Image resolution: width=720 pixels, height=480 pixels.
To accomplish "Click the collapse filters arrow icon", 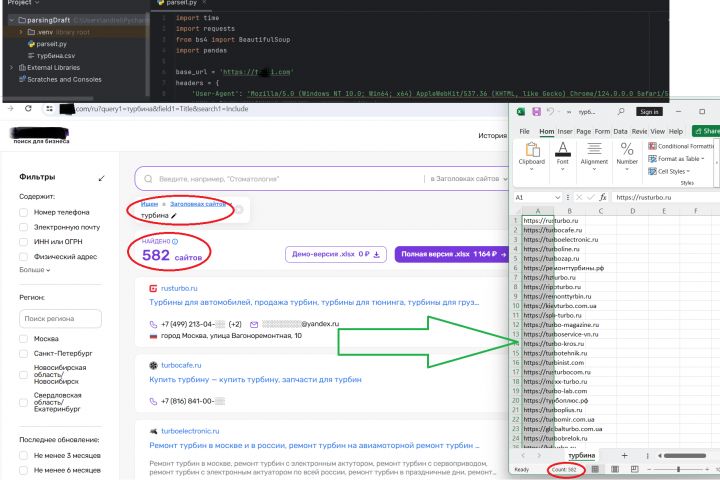I will 101,178.
